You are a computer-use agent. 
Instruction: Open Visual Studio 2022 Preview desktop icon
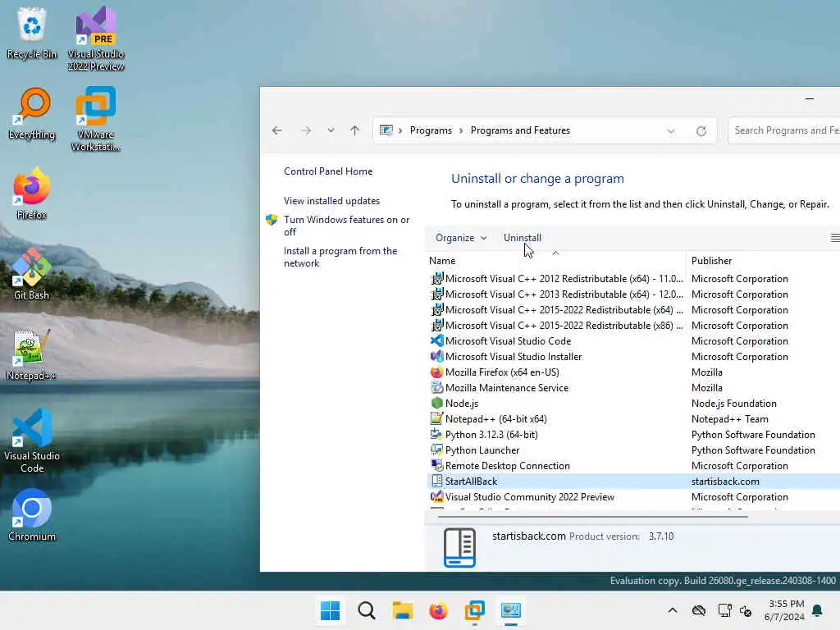(x=96, y=39)
